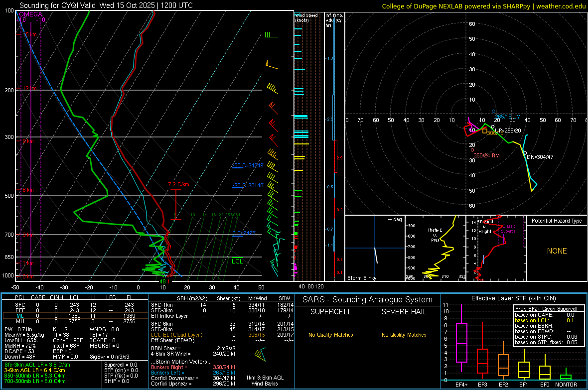Click the SRH (m2/s2) column header

point(192,298)
